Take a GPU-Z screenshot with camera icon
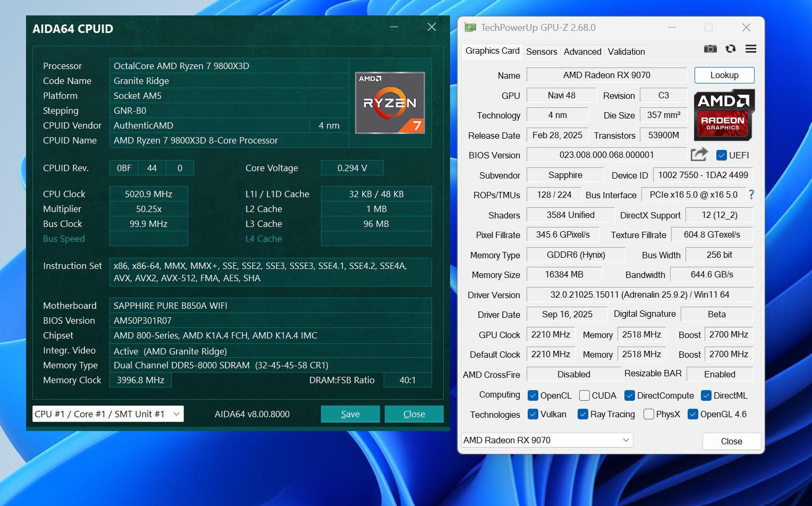This screenshot has height=506, width=812. (710, 49)
